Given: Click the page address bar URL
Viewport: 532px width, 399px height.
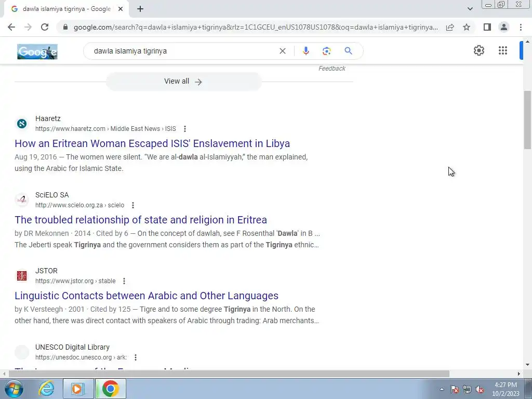Looking at the screenshot, I should click(256, 27).
